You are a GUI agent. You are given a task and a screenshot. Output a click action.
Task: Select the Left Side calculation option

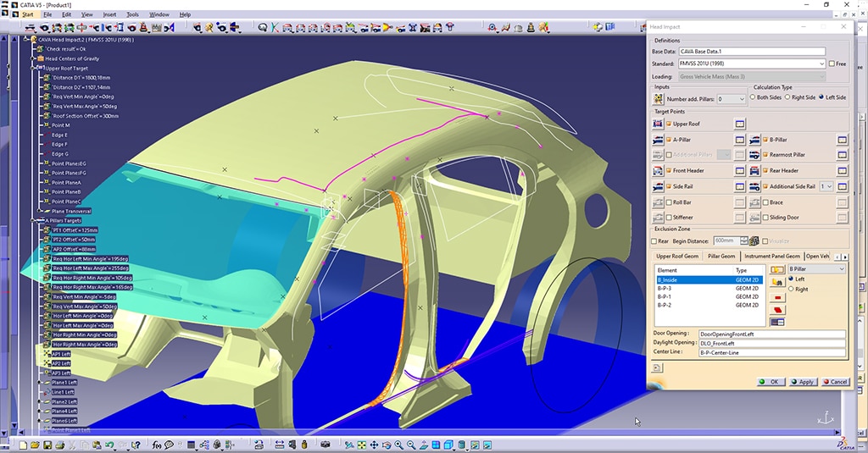pyautogui.click(x=821, y=97)
